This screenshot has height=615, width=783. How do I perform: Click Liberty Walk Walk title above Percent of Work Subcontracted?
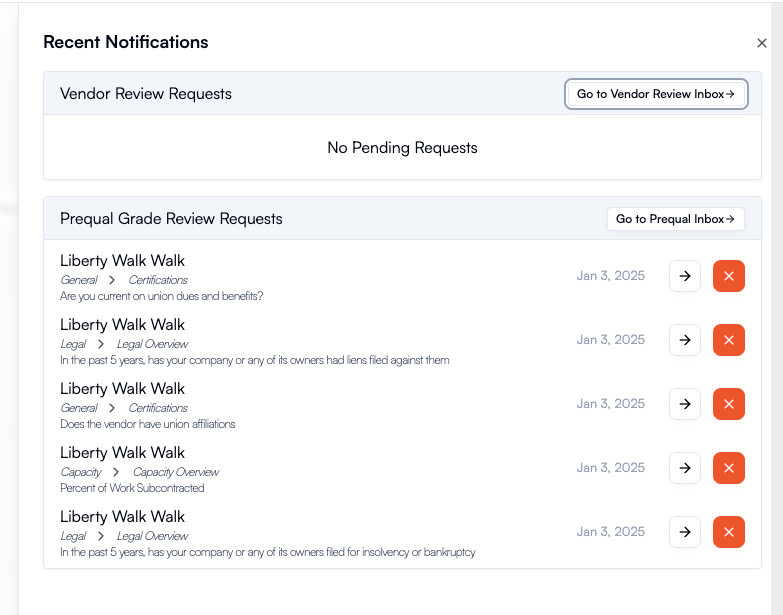pos(122,453)
